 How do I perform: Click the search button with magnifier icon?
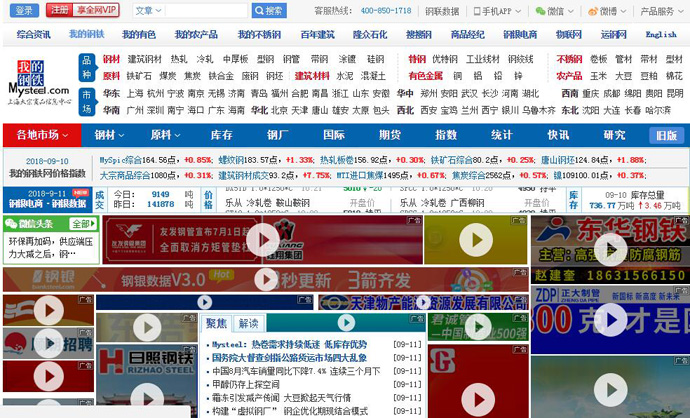268,11
